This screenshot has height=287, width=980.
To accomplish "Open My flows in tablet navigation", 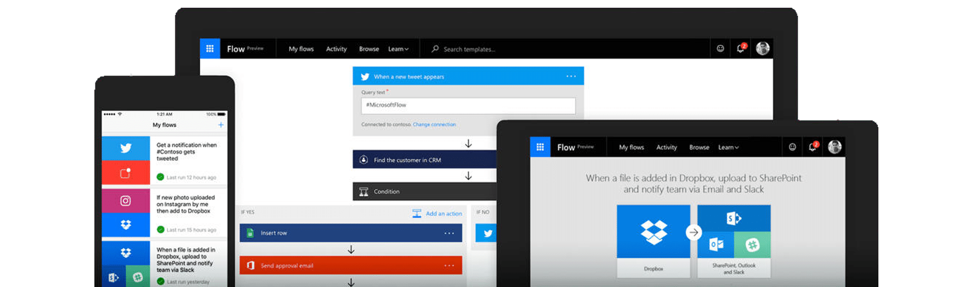I will [x=631, y=147].
